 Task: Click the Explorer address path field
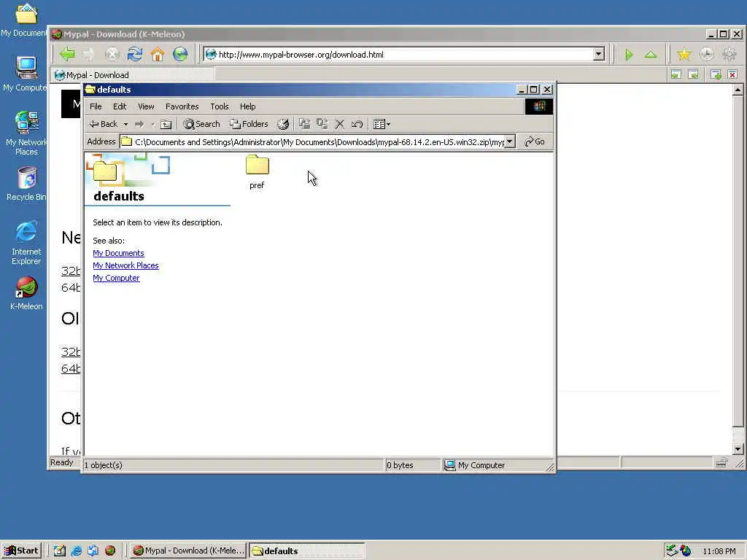click(313, 142)
